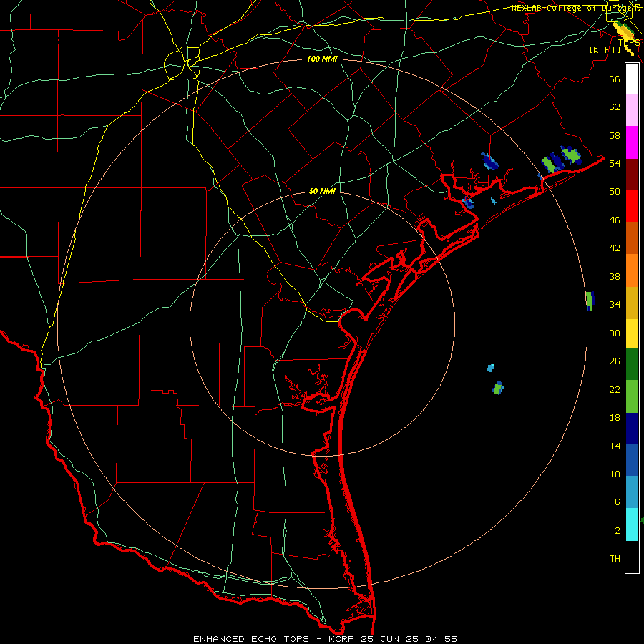Image resolution: width=644 pixels, height=644 pixels.
Task: Click the white swatch at legend top
Action: [632, 79]
